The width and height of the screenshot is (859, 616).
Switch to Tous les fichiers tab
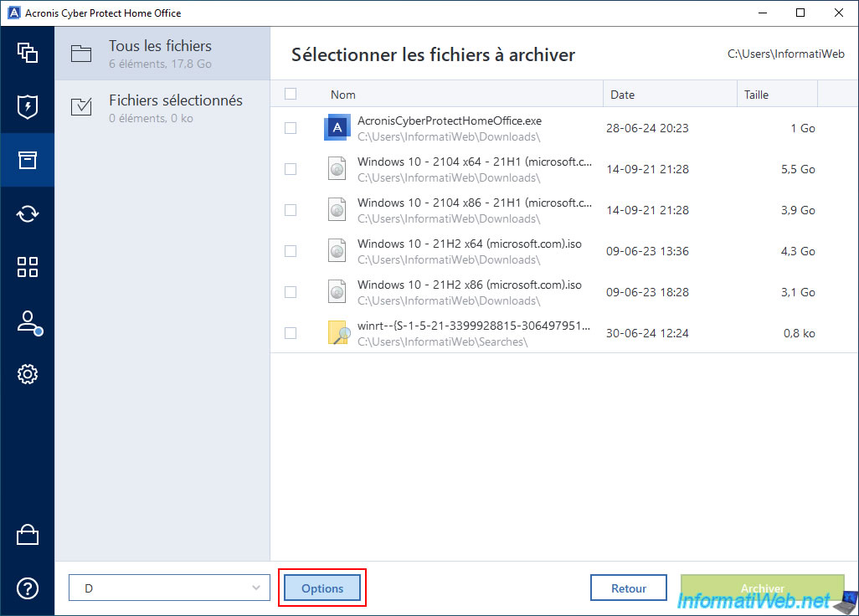(x=162, y=54)
